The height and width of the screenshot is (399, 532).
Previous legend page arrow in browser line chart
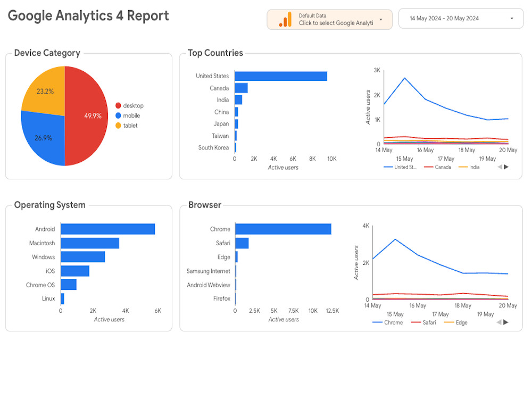[x=499, y=322]
